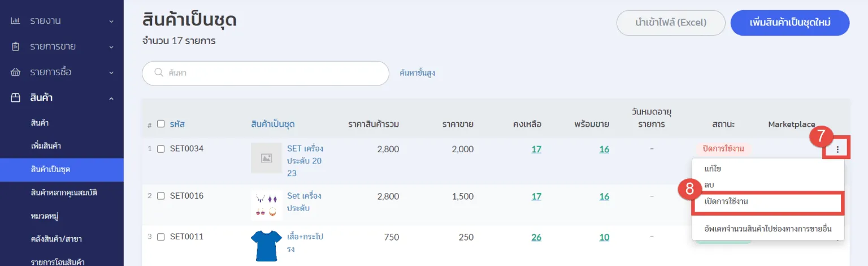
Task: Click the magnifier icon in search box
Action: pos(159,74)
